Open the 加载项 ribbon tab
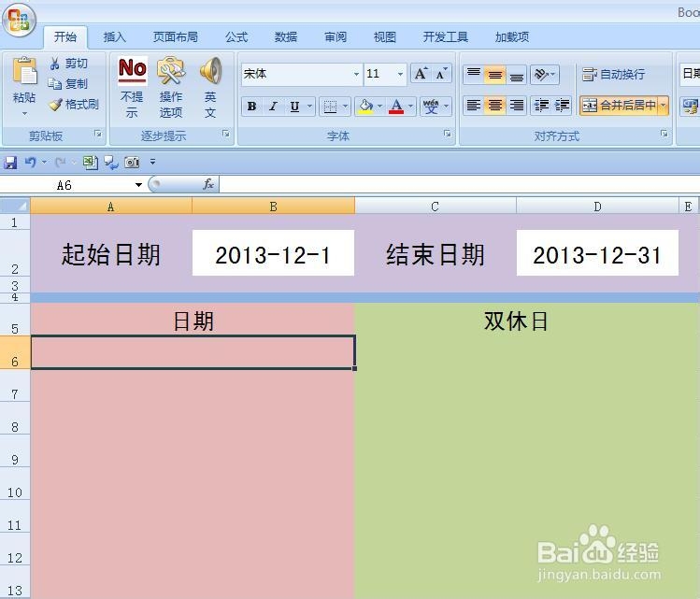The height and width of the screenshot is (599, 700). (512, 37)
